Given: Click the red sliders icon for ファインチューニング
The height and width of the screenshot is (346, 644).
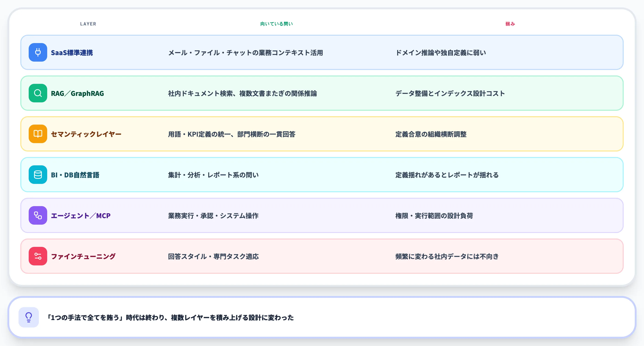Looking at the screenshot, I should coord(38,256).
